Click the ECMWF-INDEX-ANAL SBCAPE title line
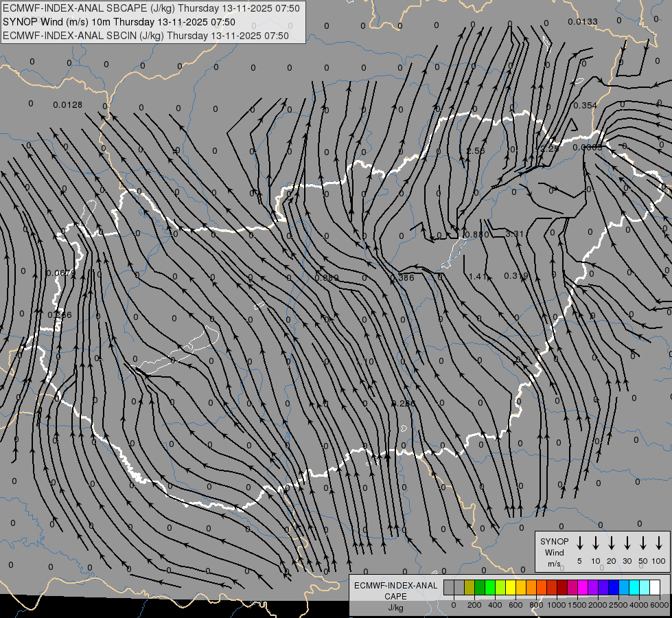Screen dimensions: 672x618 [151, 8]
